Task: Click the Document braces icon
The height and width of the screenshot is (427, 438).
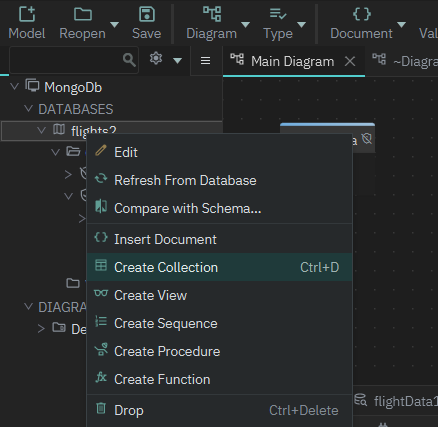Action: (x=362, y=14)
